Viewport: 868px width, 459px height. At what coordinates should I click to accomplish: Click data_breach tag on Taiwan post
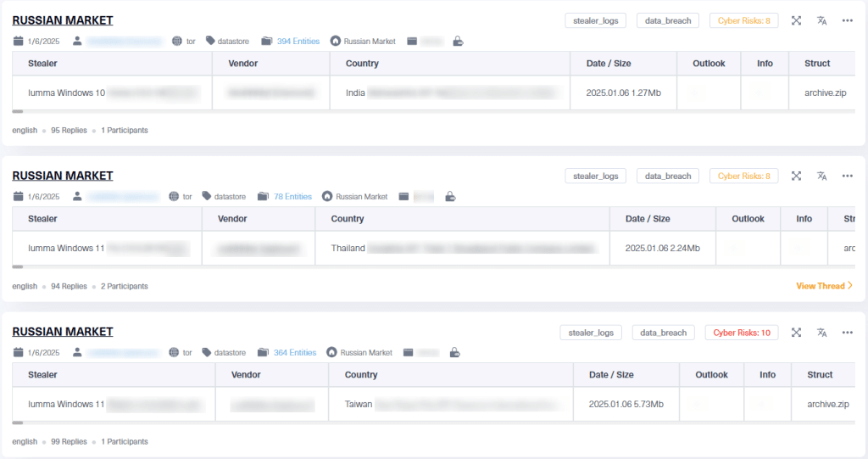[x=663, y=333]
